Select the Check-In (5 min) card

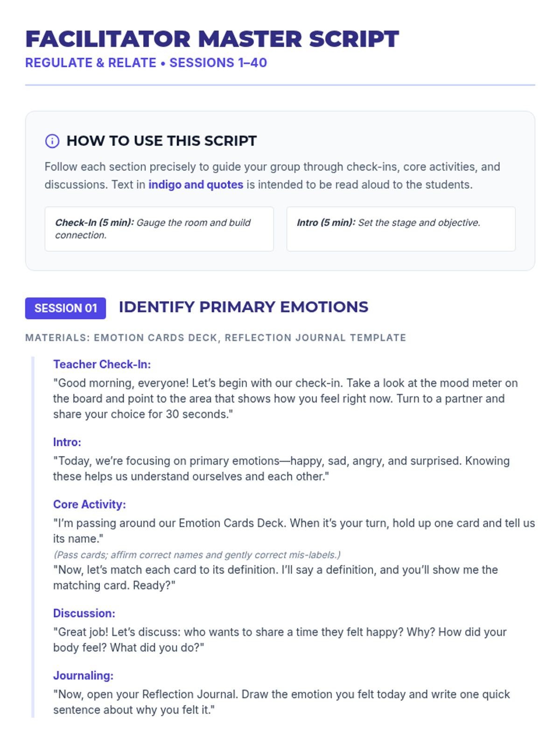tap(159, 229)
